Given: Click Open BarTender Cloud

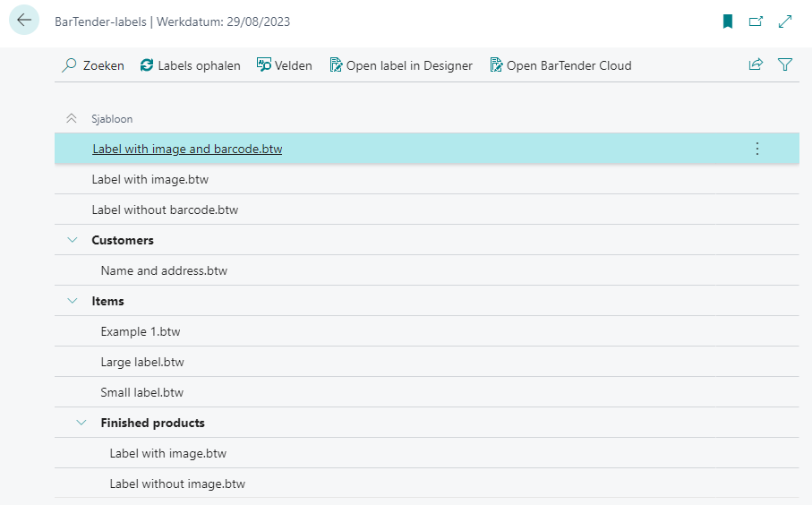Looking at the screenshot, I should click(x=560, y=65).
